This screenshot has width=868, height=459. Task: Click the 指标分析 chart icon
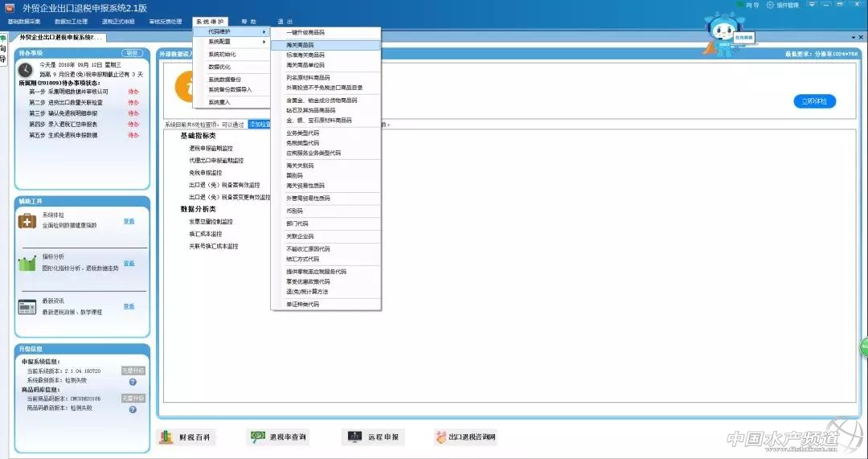[27, 264]
